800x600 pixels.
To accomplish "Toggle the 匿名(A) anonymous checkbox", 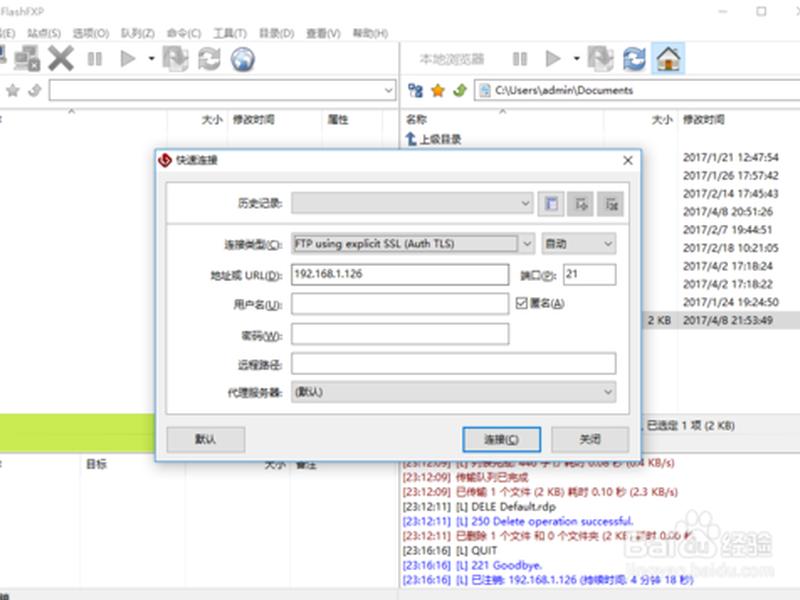I will [521, 303].
